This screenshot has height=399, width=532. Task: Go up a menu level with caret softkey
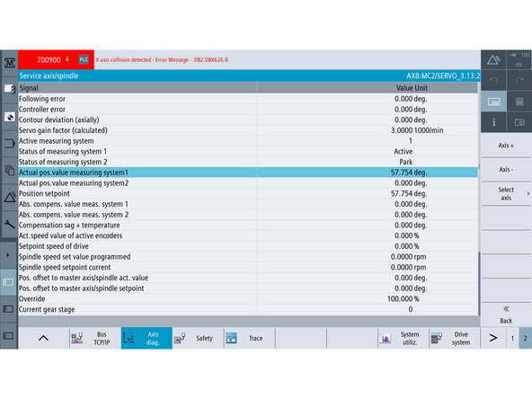coord(43,338)
